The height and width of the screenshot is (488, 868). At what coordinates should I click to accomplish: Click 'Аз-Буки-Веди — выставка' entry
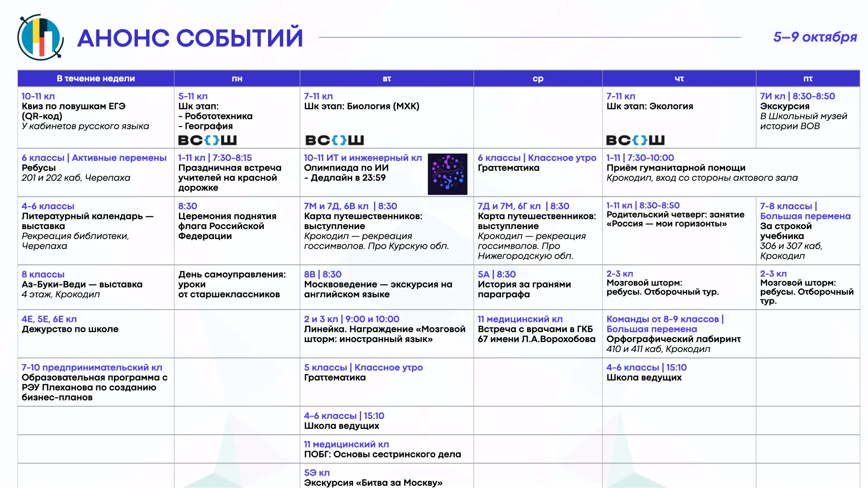[x=82, y=284]
